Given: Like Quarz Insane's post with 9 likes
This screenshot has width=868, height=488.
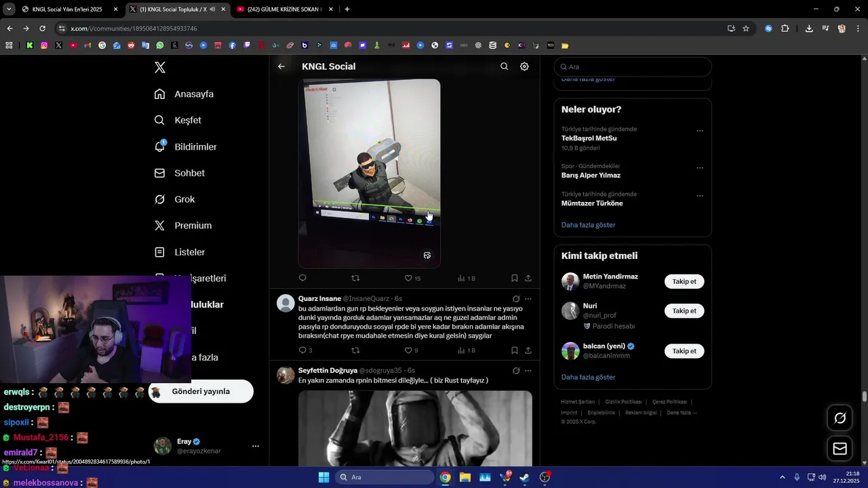Looking at the screenshot, I should tap(411, 350).
